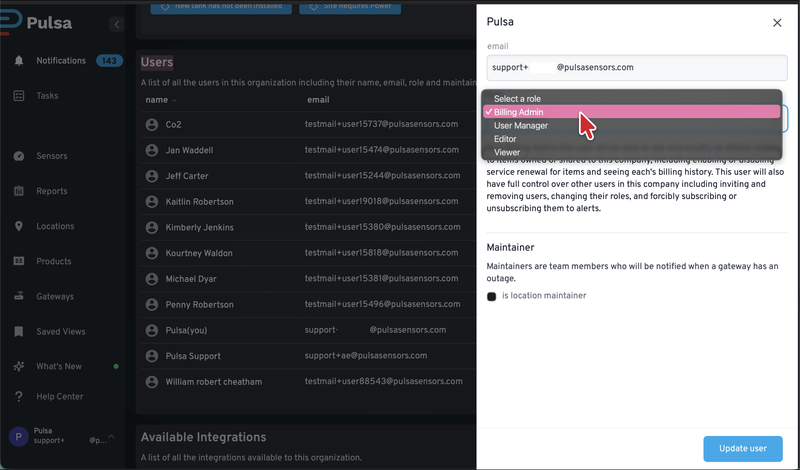Click Jeff Carter's avatar icon
The image size is (800, 470).
[x=152, y=176]
